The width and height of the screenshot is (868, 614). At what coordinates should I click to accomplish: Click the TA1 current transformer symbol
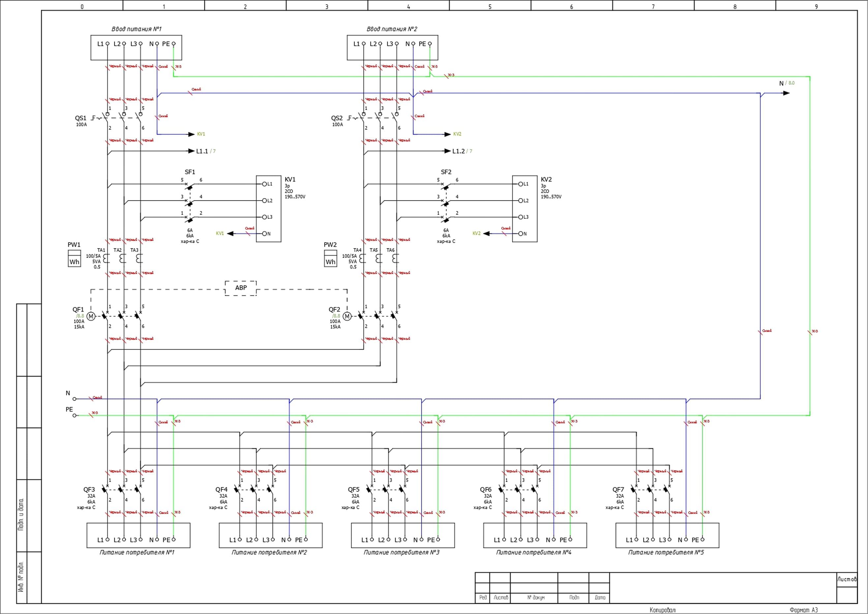[x=106, y=259]
